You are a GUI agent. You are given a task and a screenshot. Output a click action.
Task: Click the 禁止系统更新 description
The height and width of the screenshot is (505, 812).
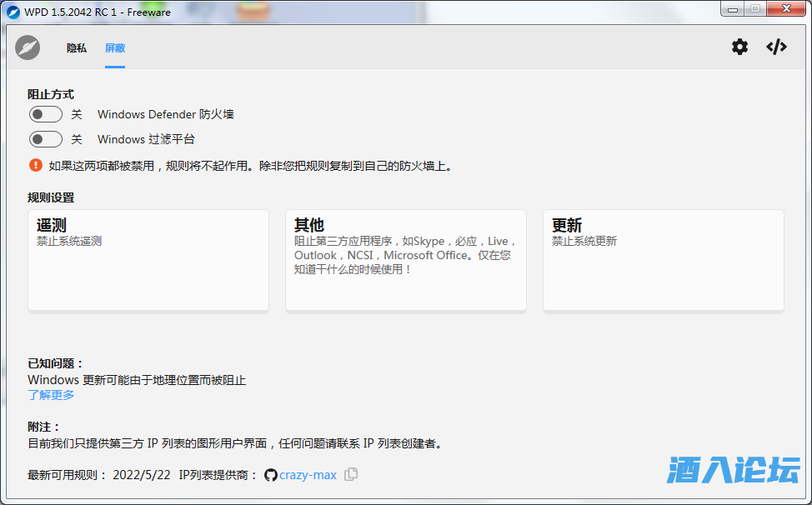pyautogui.click(x=584, y=241)
